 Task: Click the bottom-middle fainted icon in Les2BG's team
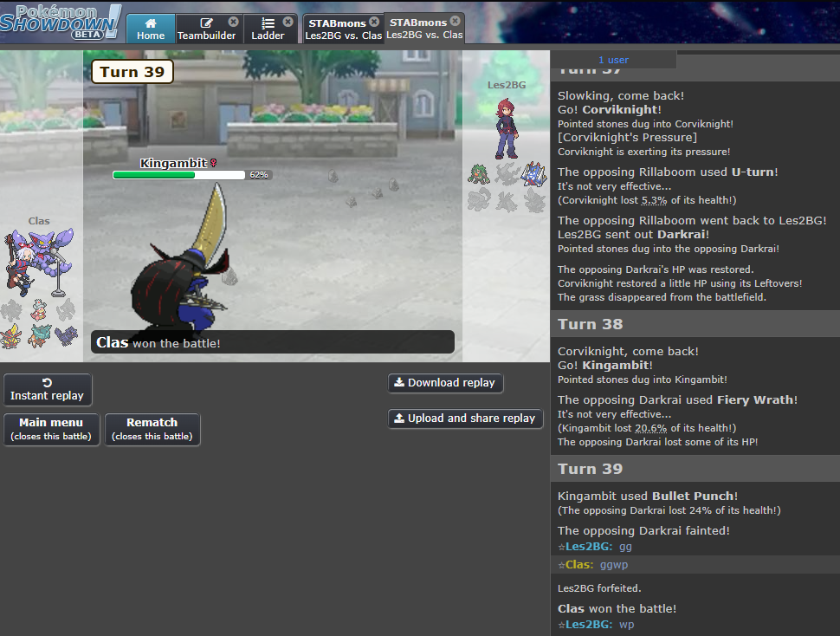pyautogui.click(x=507, y=201)
